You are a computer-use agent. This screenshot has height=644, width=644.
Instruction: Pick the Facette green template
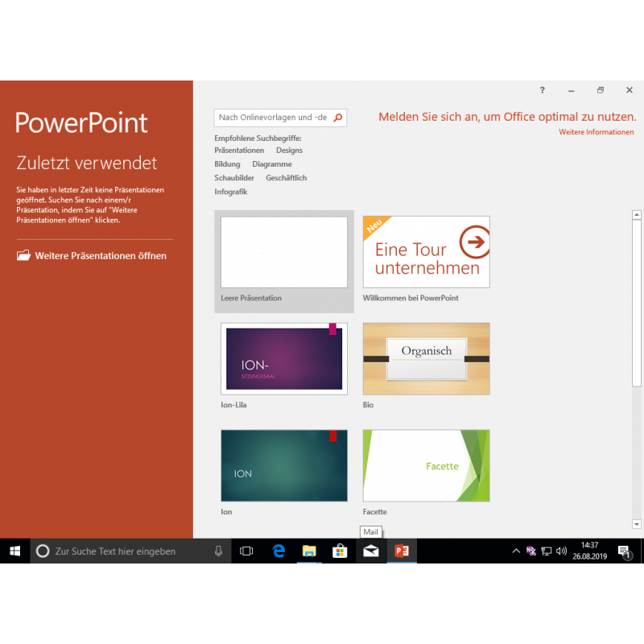(x=426, y=465)
